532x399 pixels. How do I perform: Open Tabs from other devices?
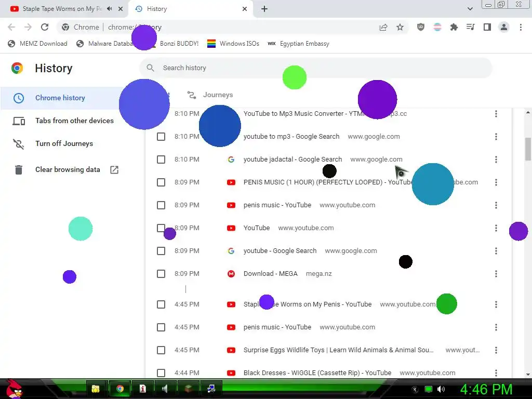(x=64, y=121)
